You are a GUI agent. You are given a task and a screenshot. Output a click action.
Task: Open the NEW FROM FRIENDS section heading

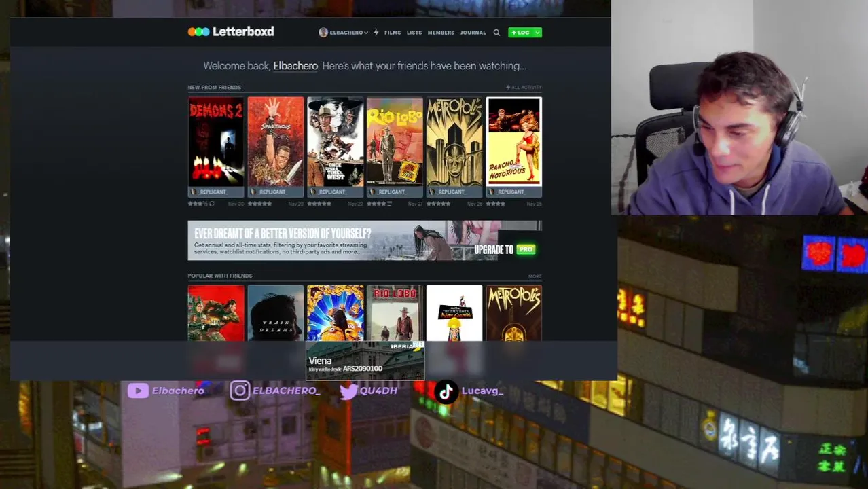(214, 87)
